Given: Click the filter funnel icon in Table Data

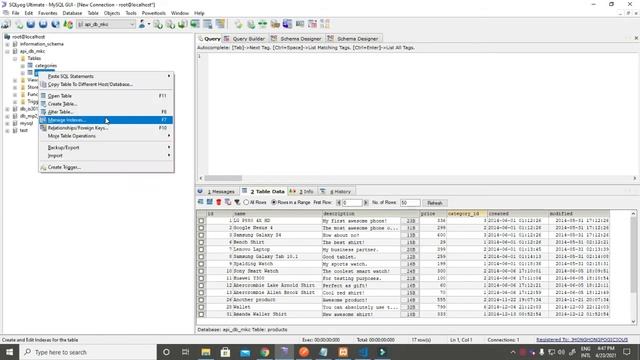Looking at the screenshot, I should point(237,202).
